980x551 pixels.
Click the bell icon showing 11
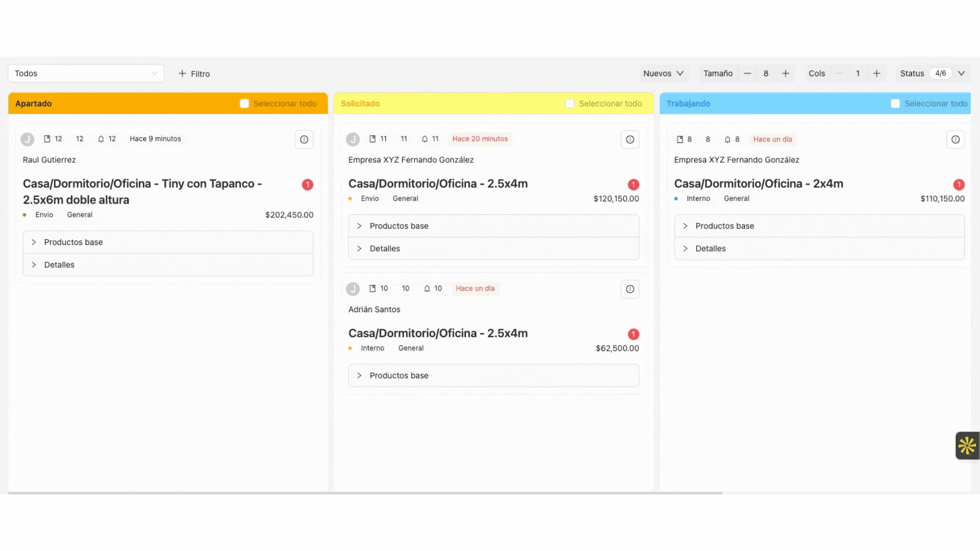click(x=425, y=139)
